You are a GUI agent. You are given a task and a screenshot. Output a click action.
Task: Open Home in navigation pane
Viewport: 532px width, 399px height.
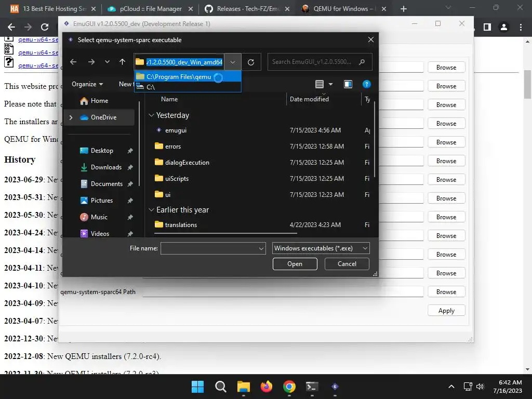coord(99,101)
